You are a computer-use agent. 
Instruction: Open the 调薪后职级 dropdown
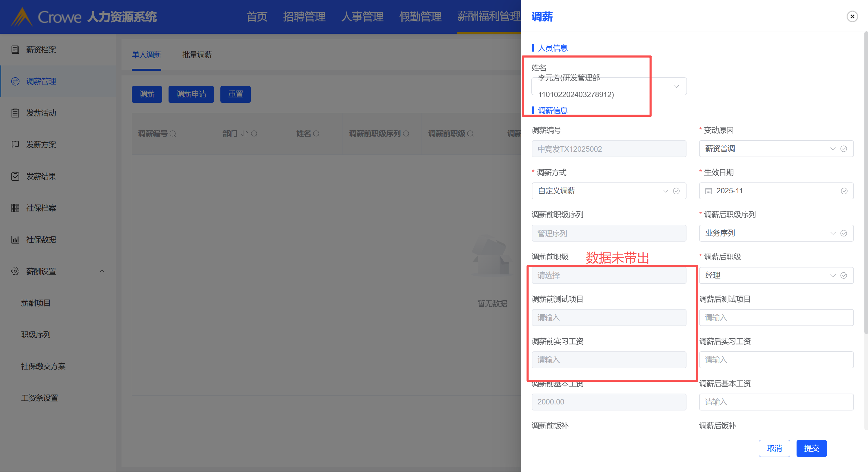(833, 275)
